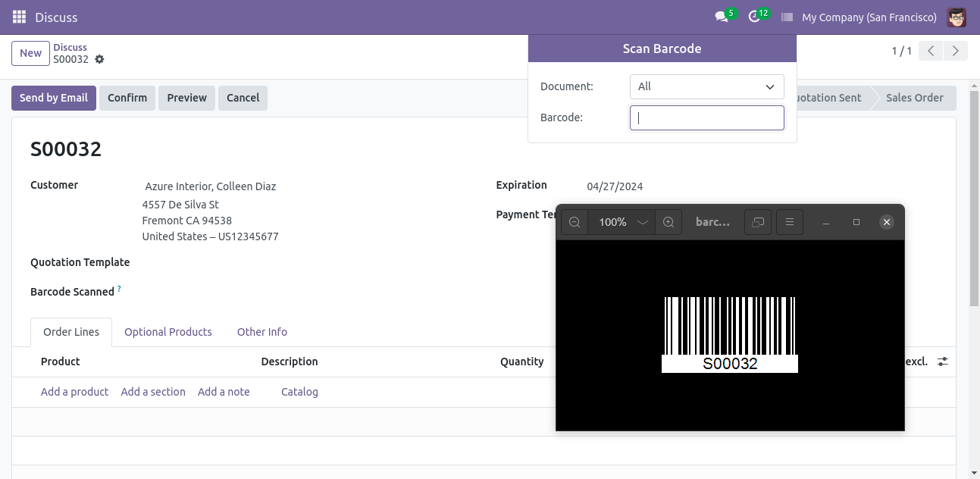Click the barcode image S00032
Image resolution: width=980 pixels, height=479 pixels.
[730, 335]
